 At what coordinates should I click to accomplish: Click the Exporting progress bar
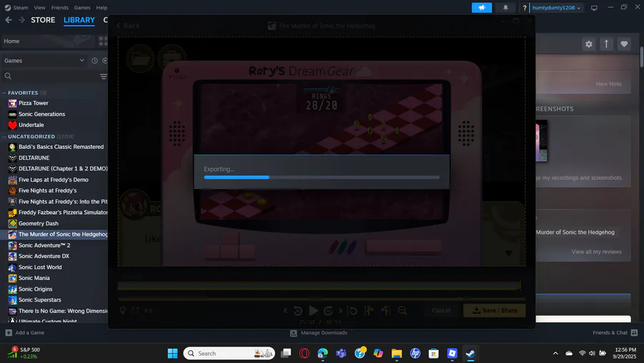pos(321,177)
